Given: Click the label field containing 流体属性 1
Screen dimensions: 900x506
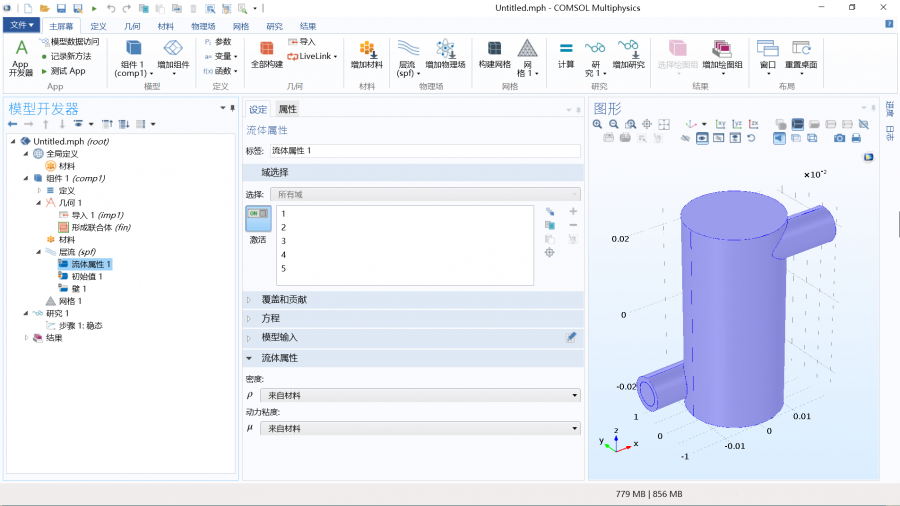Looking at the screenshot, I should point(425,151).
